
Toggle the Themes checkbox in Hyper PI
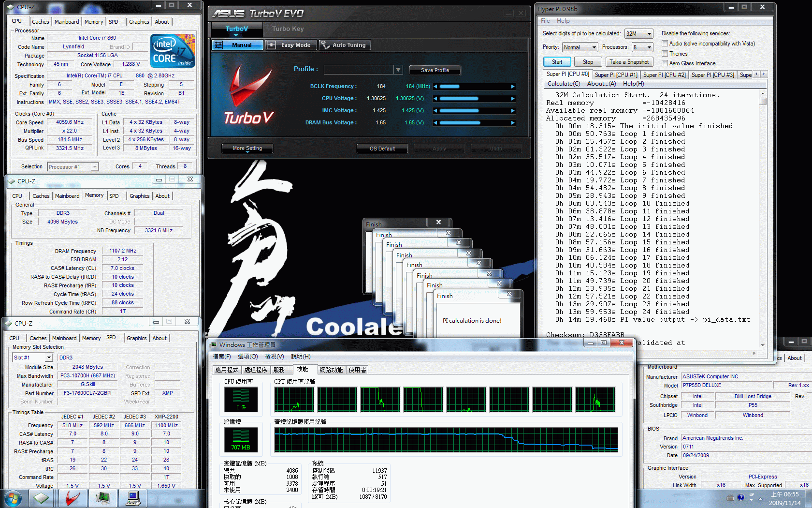click(665, 54)
